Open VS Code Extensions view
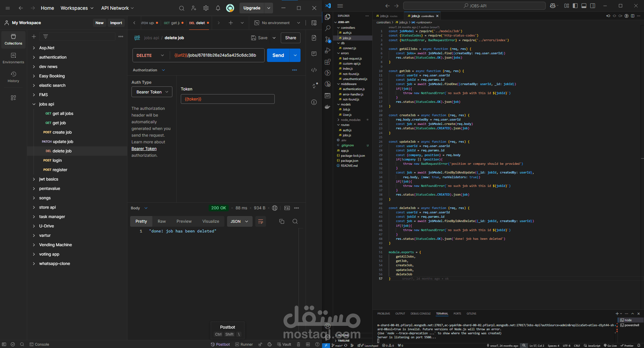Viewport: 644px width, 348px height. click(x=328, y=62)
